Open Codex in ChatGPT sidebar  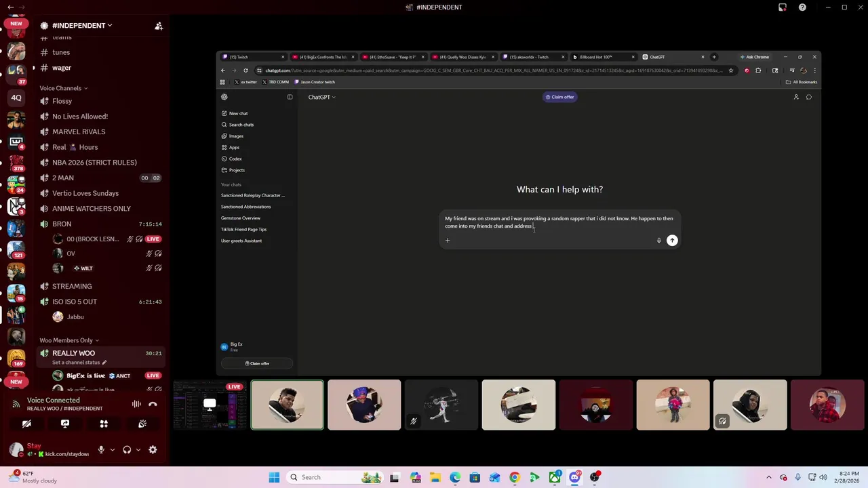click(x=232, y=159)
